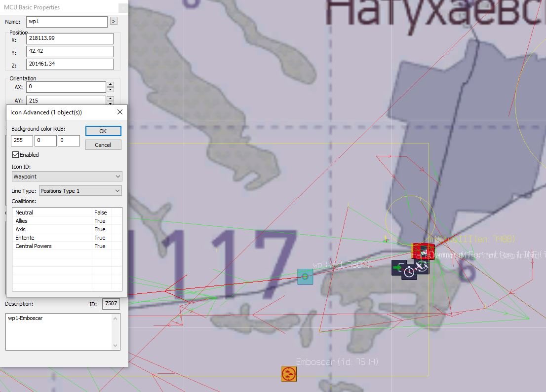Select the timer MCU clock icon
The height and width of the screenshot is (392, 546).
[409, 272]
